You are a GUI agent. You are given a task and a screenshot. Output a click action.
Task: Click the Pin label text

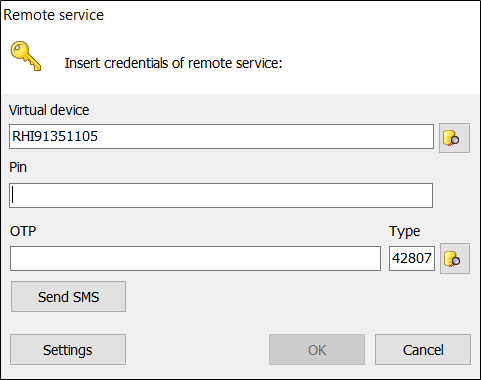(x=18, y=167)
